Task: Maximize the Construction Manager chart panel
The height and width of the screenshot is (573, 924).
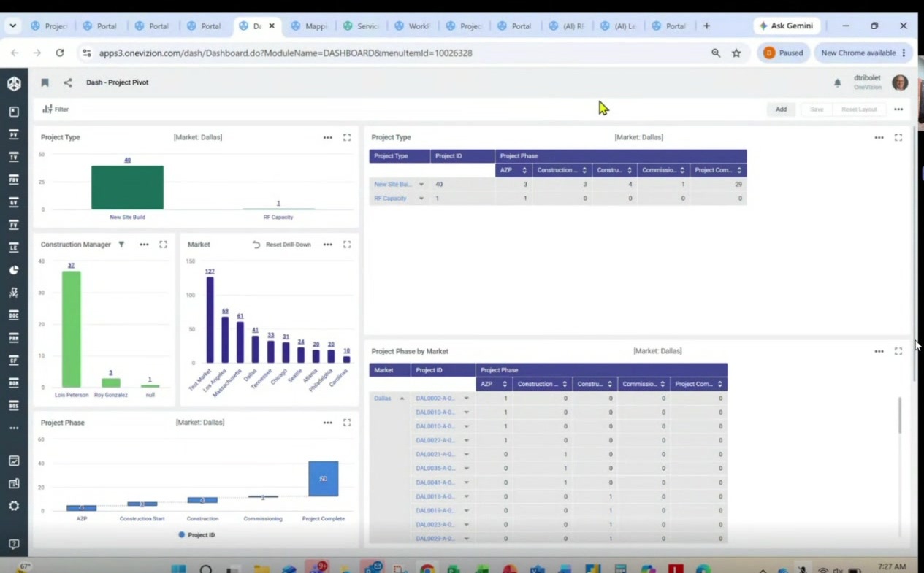Action: click(163, 245)
